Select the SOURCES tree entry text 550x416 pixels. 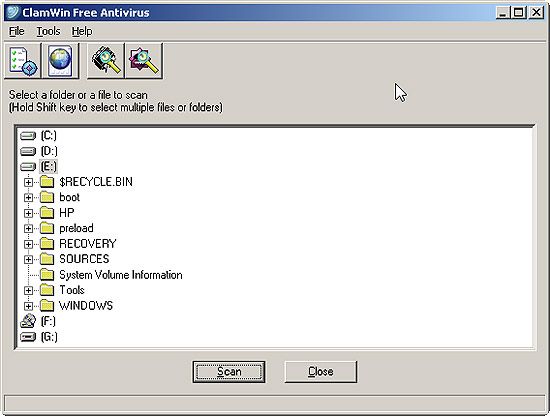coord(84,259)
